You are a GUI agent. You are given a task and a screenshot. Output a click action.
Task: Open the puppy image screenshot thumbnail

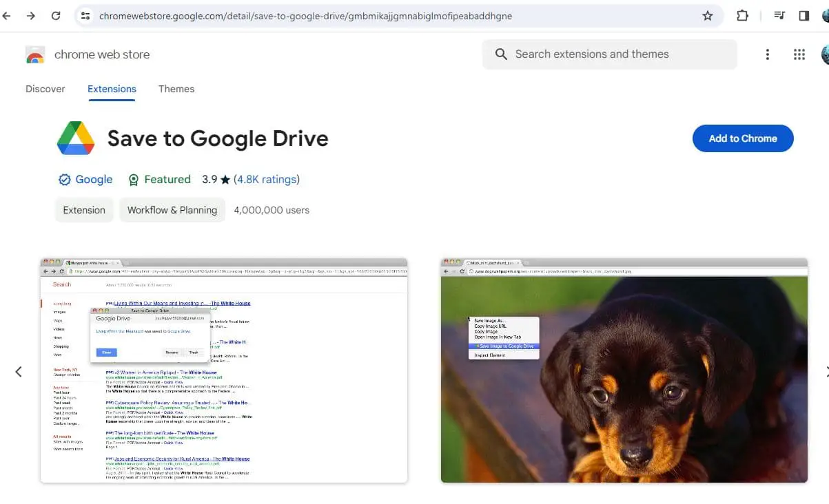(x=624, y=370)
